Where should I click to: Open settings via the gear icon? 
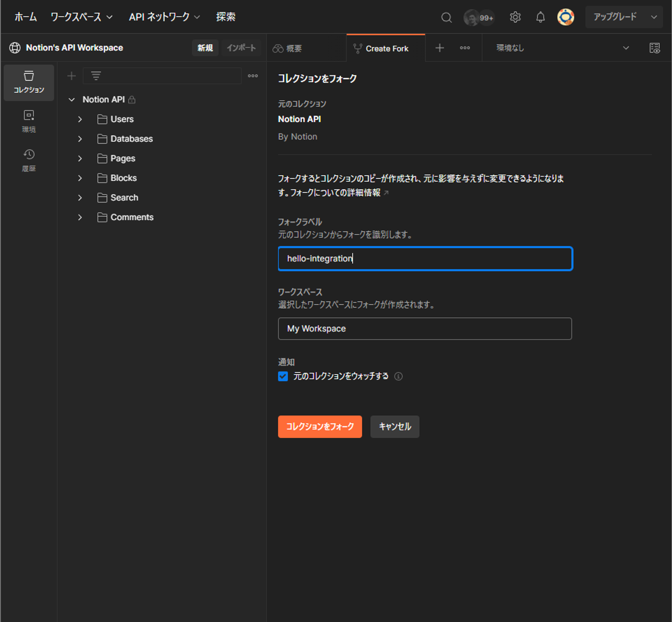[x=515, y=17]
